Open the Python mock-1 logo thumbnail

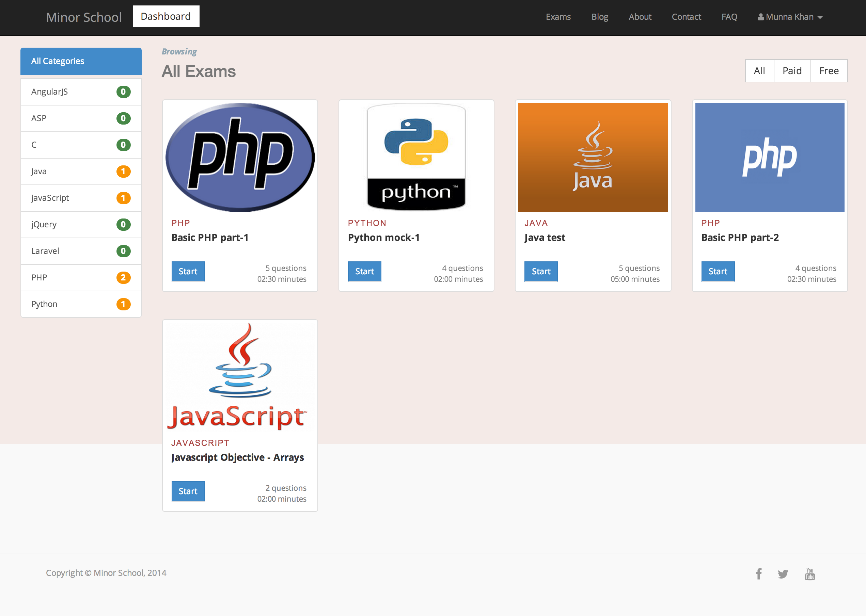tap(416, 157)
